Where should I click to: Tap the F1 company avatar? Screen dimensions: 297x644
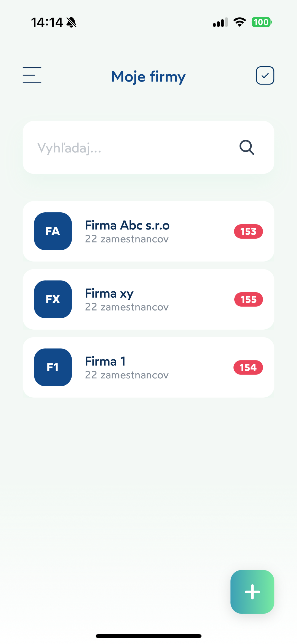pos(53,367)
